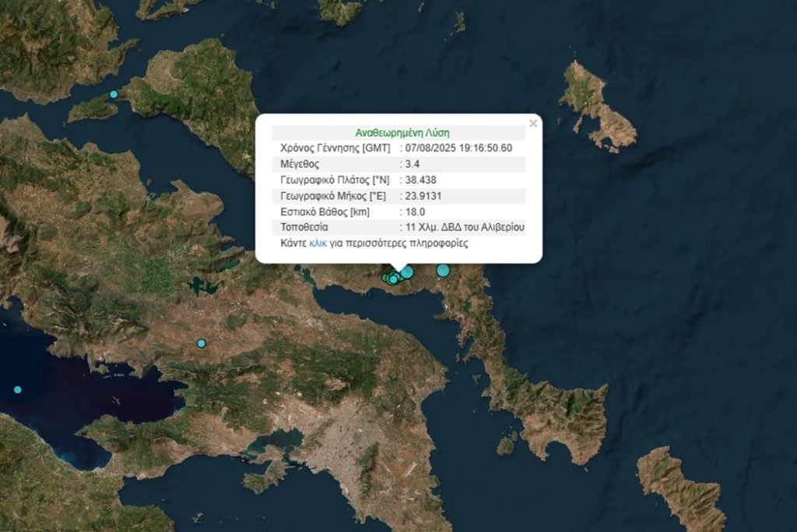797x532 pixels.
Task: Select the large cyan marker right of popup tip
Action: click(x=443, y=271)
